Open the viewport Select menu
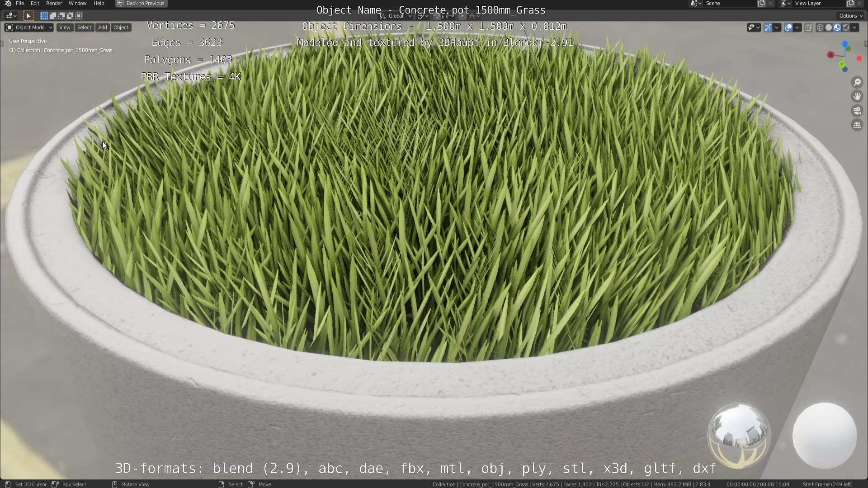868x488 pixels. point(84,28)
